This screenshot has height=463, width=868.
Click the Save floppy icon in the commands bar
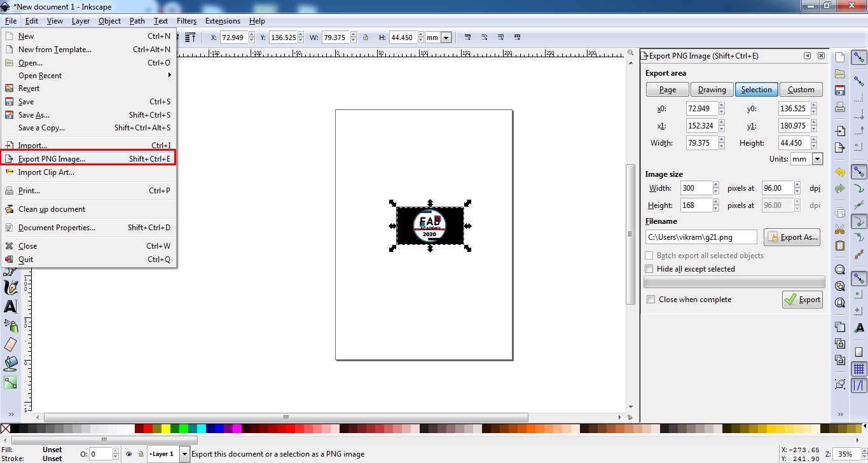(x=840, y=90)
